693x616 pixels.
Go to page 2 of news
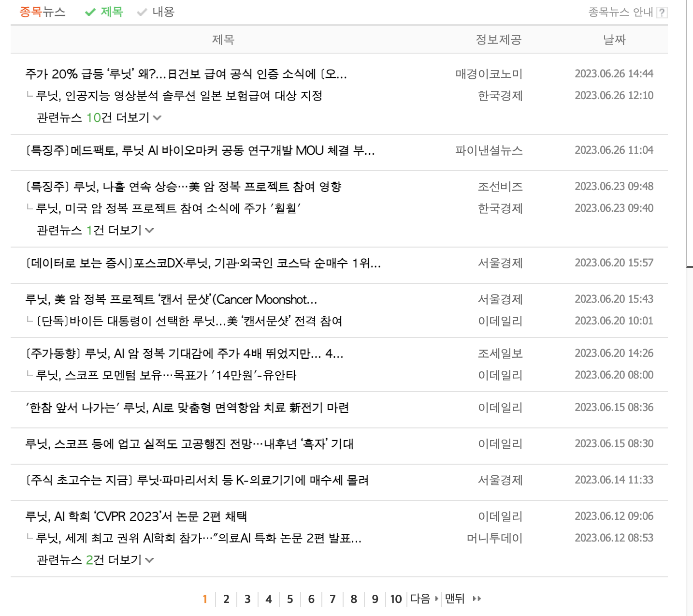(226, 599)
